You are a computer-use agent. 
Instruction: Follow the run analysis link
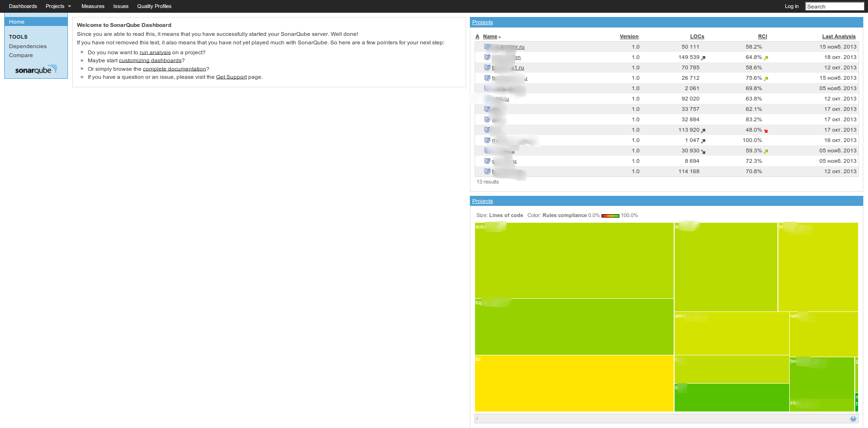155,52
